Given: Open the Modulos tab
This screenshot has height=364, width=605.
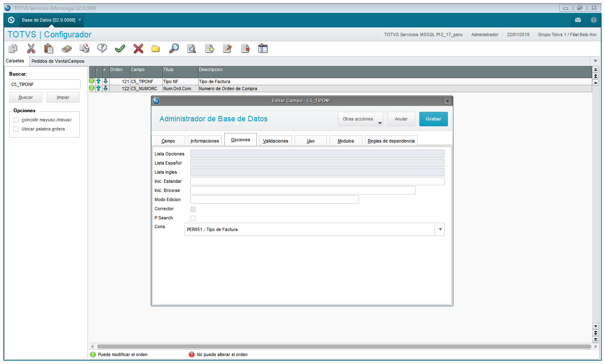Looking at the screenshot, I should pyautogui.click(x=346, y=141).
